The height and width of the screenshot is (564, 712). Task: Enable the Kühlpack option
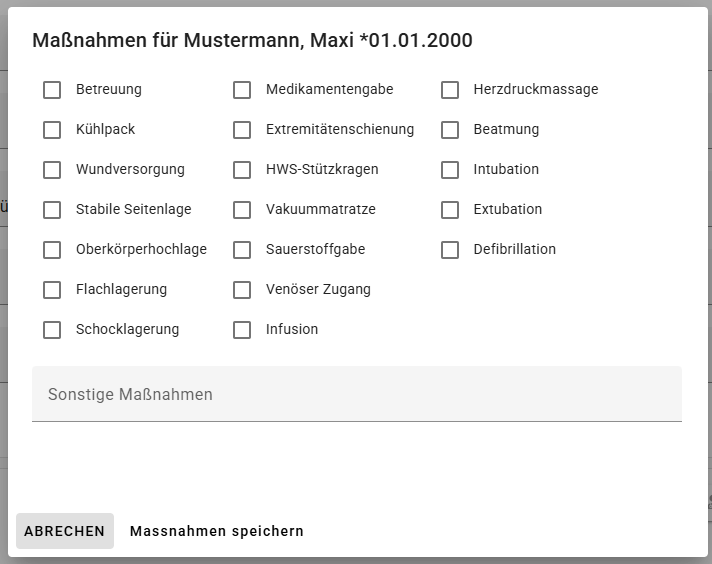pos(52,130)
